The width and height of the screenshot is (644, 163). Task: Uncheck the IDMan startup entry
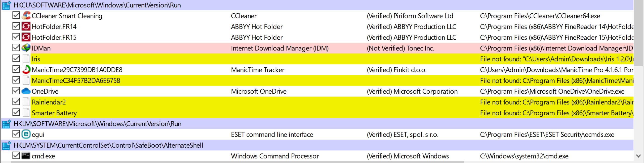pyautogui.click(x=16, y=48)
